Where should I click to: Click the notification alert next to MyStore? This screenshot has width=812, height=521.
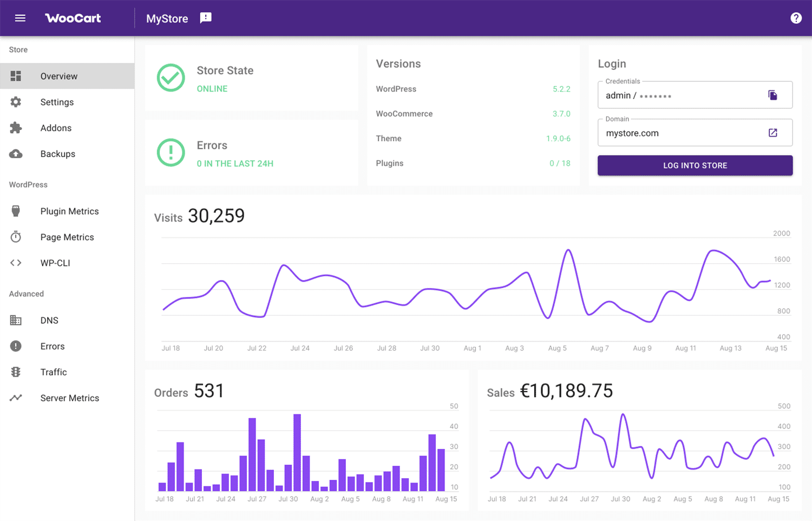[x=205, y=17]
